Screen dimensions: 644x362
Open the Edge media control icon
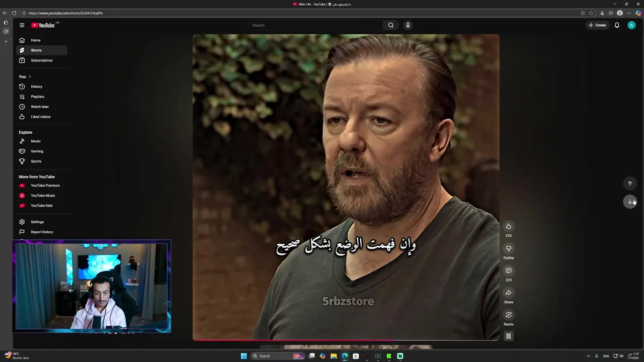click(602, 13)
